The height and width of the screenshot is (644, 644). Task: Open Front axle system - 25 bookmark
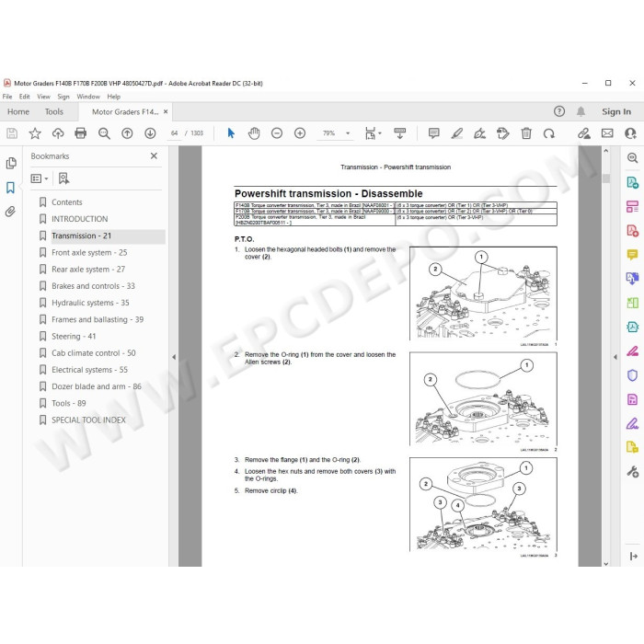click(x=89, y=253)
